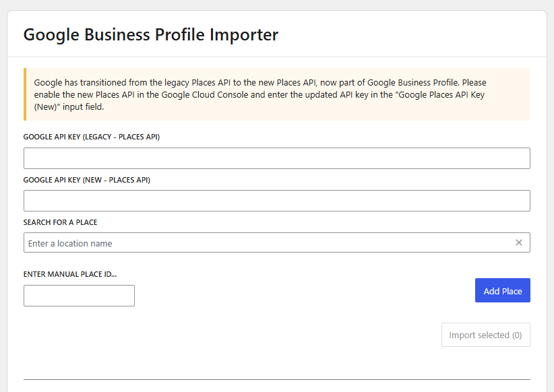Viewport: 554px width, 392px height.
Task: Click the orange Places API transition notice
Action: click(276, 94)
